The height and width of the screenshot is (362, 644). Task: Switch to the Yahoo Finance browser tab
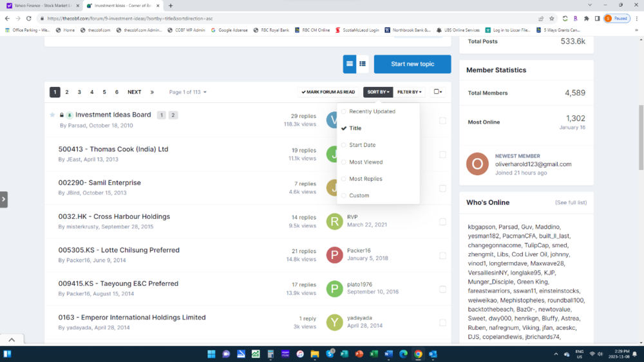coord(42,6)
